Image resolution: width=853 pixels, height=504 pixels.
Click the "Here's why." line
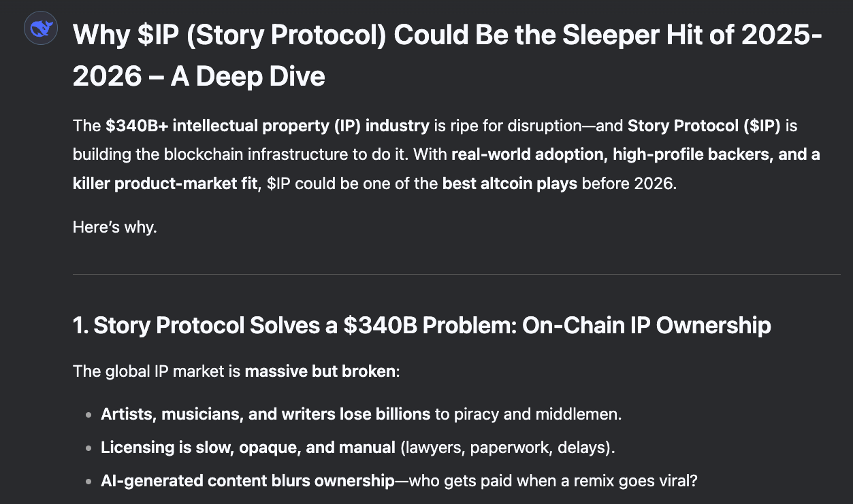pos(115,227)
